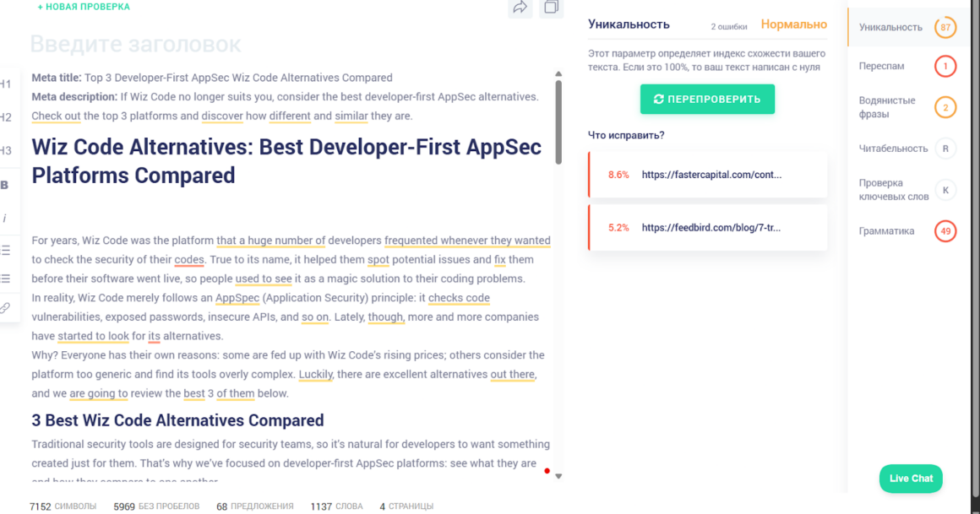Apply H3 heading format
Screen dimensions: 980x514
pyautogui.click(x=6, y=151)
